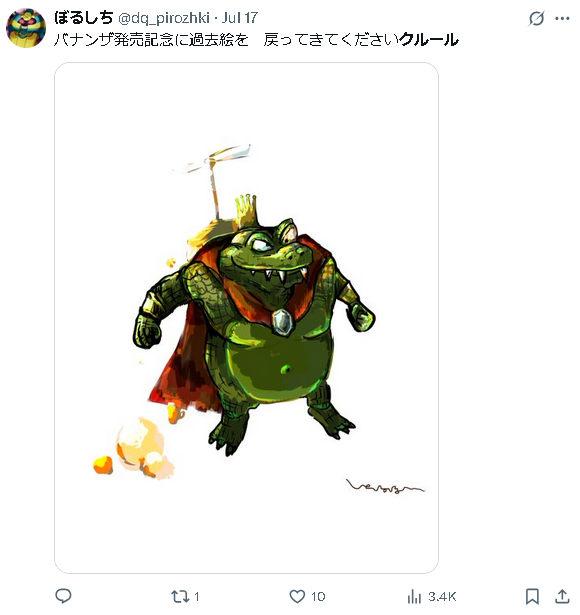
Task: Open view analytics bar chart icon
Action: 414,597
